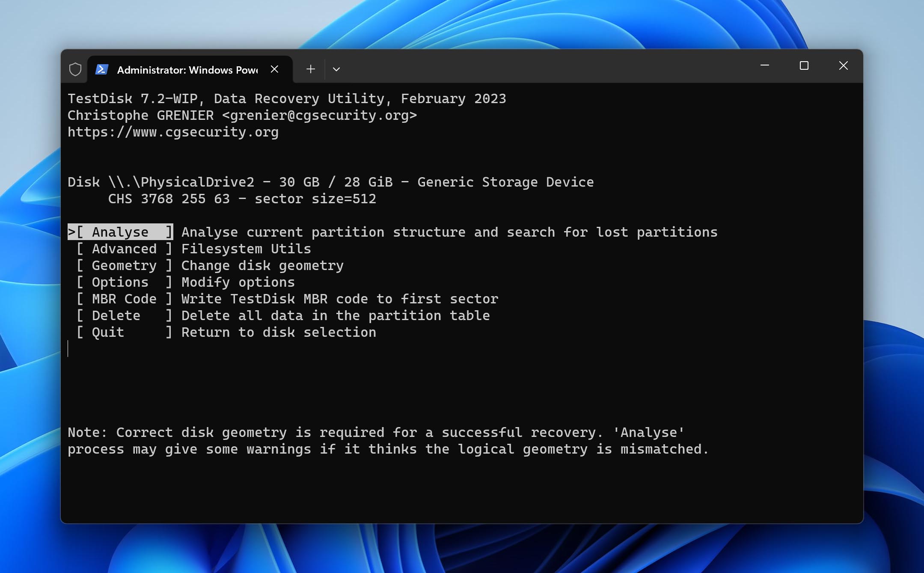Select the Delete menu option
Image resolution: width=924 pixels, height=573 pixels.
[x=125, y=315]
